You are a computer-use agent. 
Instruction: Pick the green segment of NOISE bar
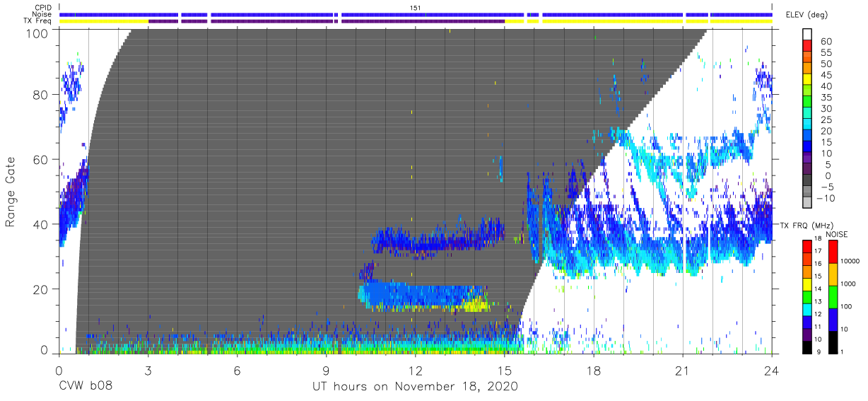[x=834, y=296]
